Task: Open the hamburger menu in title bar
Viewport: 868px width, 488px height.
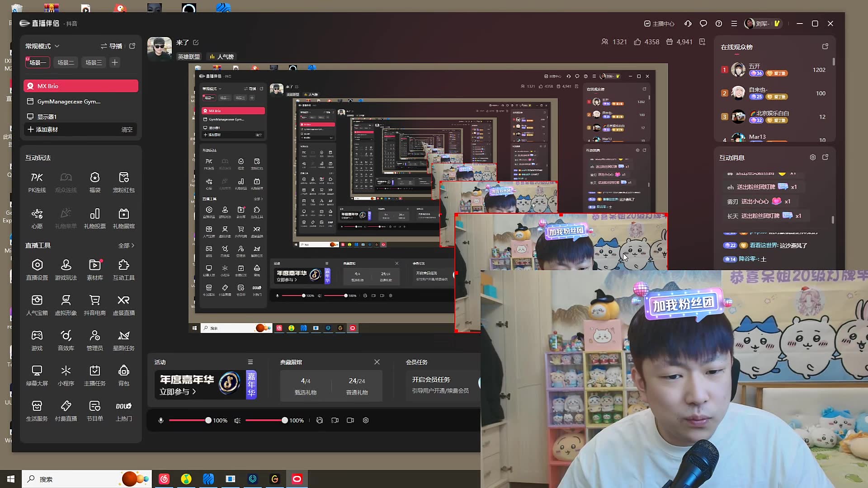Action: pos(734,23)
